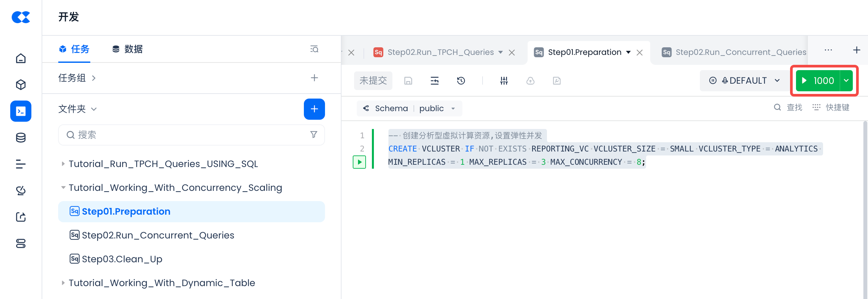Expand the Tutorial_Run_TPCH_Queries_USING_SQL folder
The image size is (868, 299).
coord(63,164)
